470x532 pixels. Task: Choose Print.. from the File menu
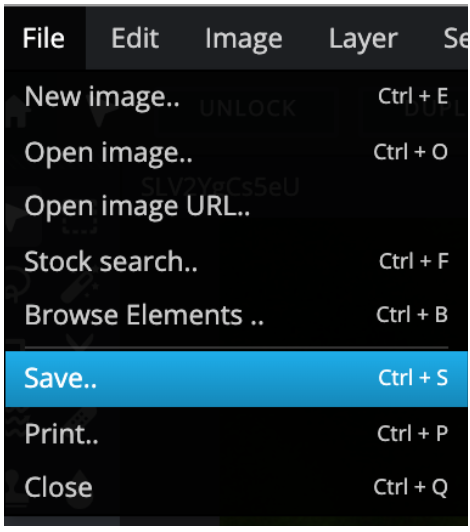(x=236, y=434)
